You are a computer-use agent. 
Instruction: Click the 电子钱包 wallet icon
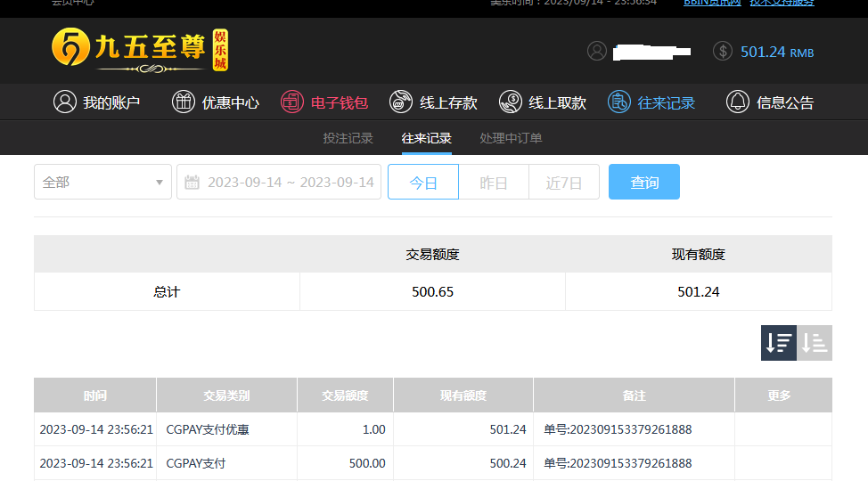pos(291,102)
